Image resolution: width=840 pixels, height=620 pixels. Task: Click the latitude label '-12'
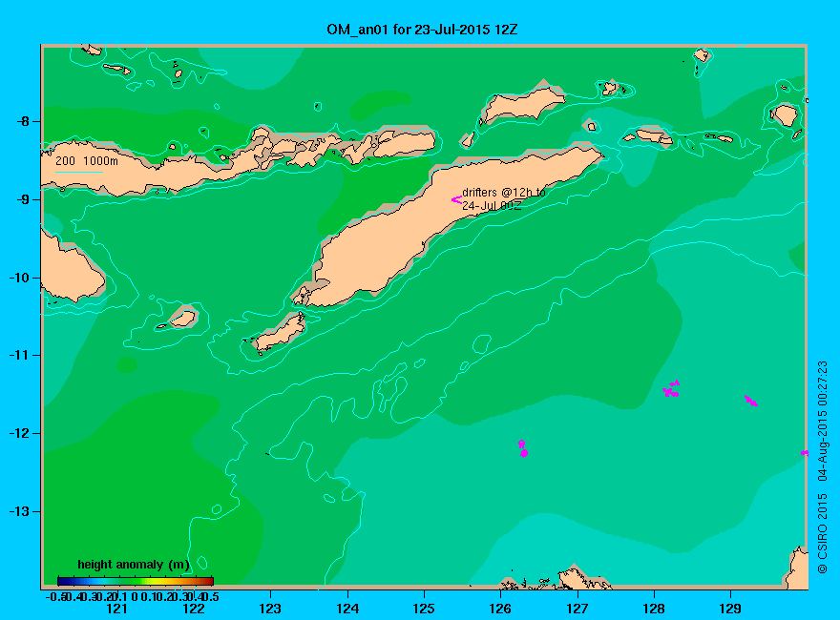[20, 433]
